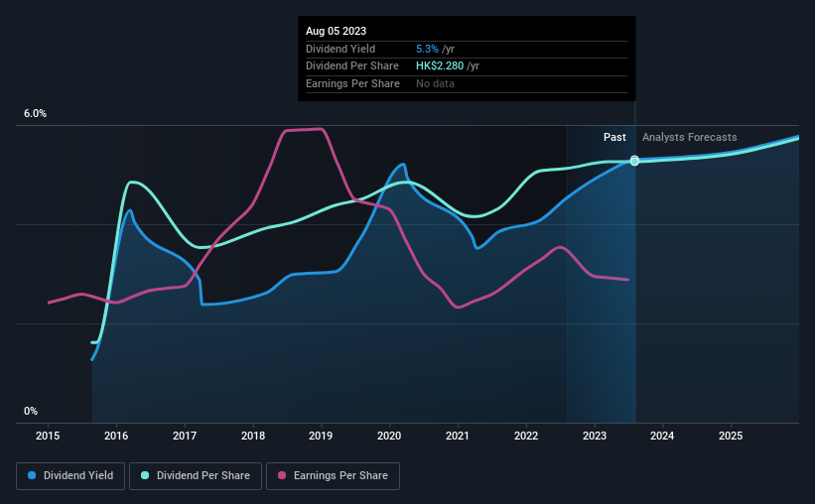Click the blue Dividend Yield legend dot
The image size is (815, 504).
[32, 475]
